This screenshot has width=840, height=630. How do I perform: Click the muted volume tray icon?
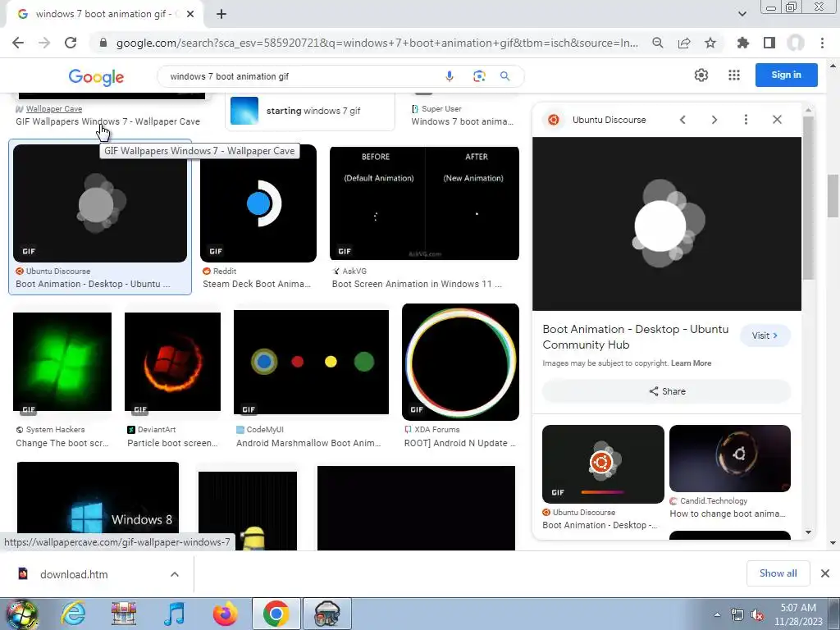(757, 615)
